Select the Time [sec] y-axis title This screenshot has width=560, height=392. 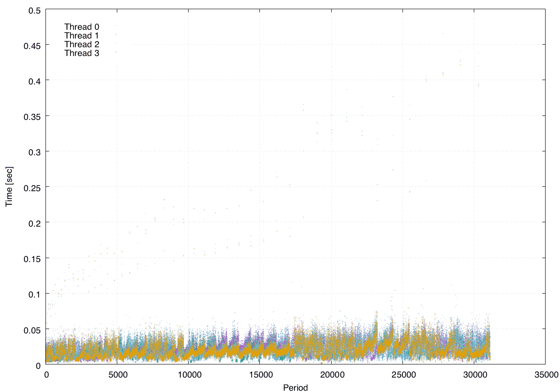pos(9,187)
